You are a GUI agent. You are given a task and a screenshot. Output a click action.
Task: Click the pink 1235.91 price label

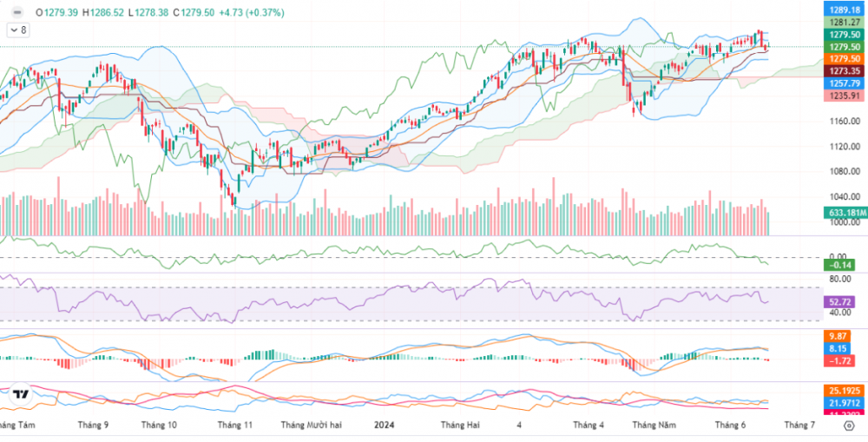(844, 96)
